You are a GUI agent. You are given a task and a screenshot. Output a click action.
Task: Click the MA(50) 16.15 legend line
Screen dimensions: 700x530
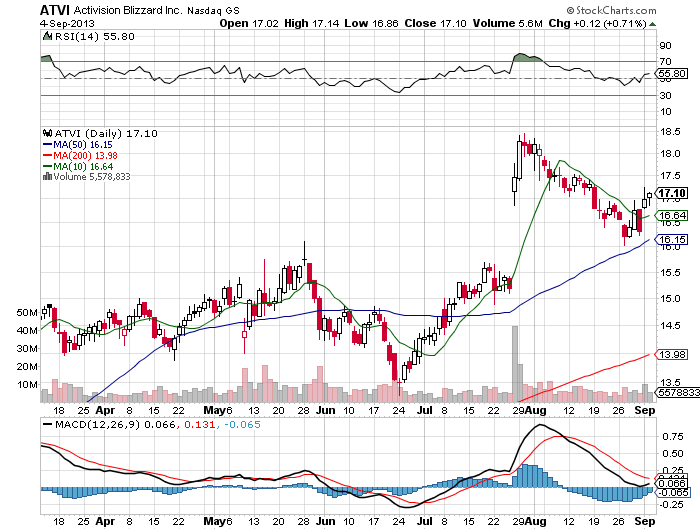coord(78,145)
